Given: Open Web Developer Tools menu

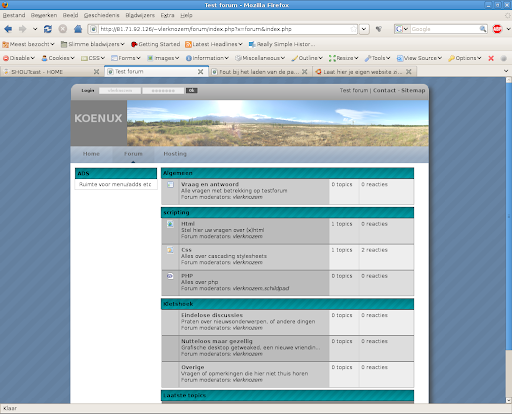Looking at the screenshot, I should [377, 58].
